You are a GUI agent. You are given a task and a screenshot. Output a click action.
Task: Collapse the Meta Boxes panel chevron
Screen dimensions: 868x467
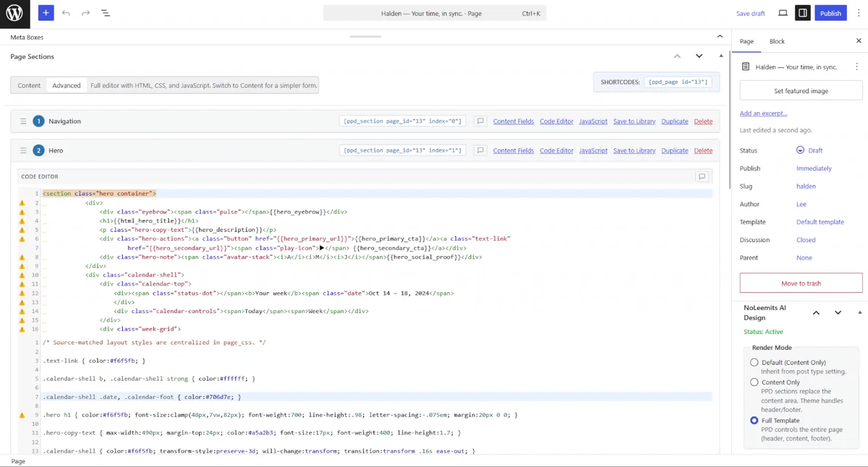pos(720,37)
